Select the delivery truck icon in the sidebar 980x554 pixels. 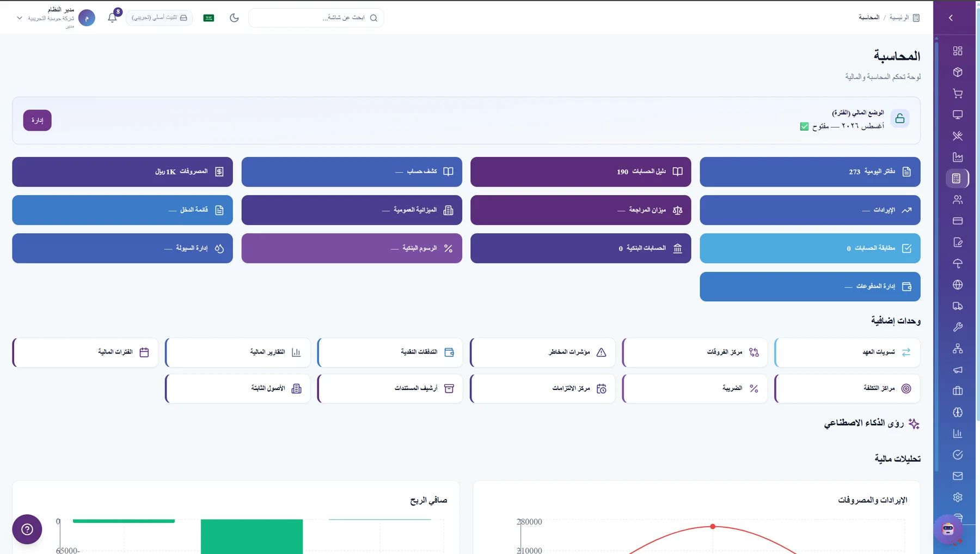(x=958, y=306)
